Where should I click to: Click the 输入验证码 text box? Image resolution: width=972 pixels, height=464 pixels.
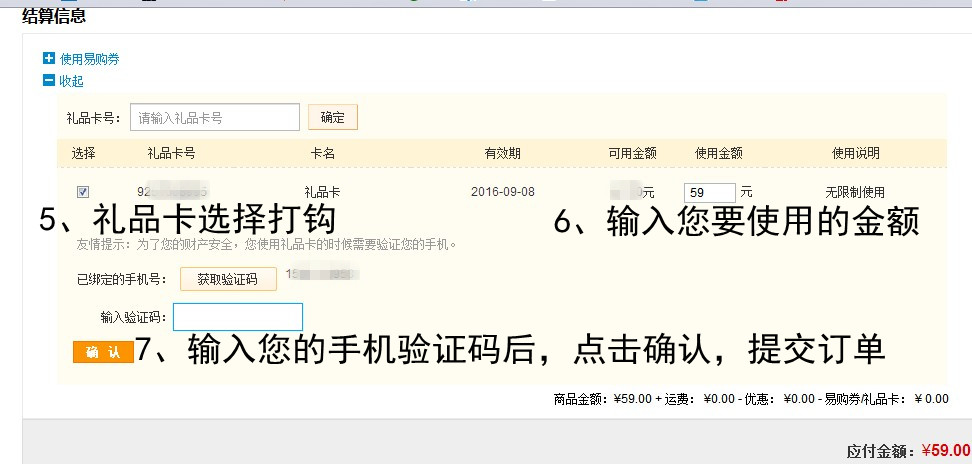click(x=238, y=317)
